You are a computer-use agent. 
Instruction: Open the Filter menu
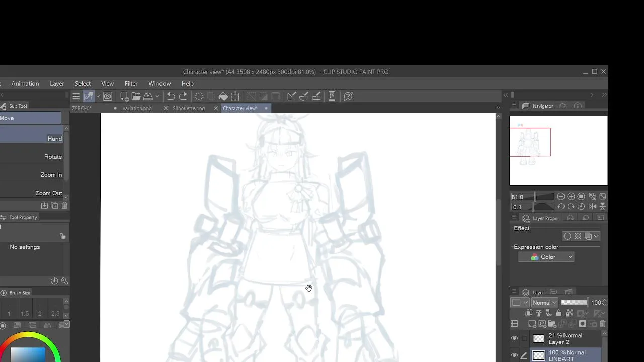coord(131,84)
